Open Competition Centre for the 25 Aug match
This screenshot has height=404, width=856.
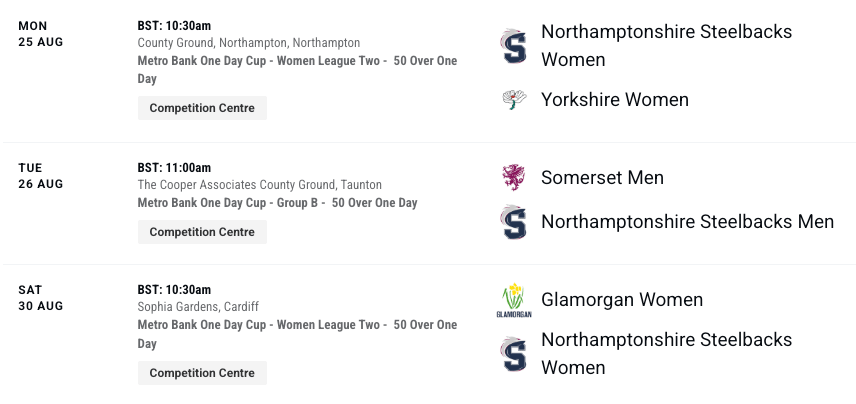202,108
